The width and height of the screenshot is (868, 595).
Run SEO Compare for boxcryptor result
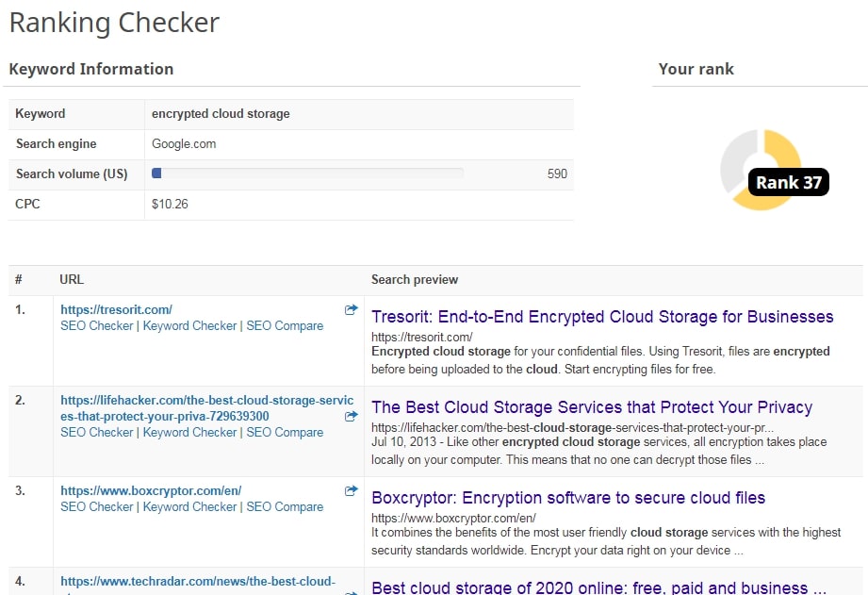(285, 507)
